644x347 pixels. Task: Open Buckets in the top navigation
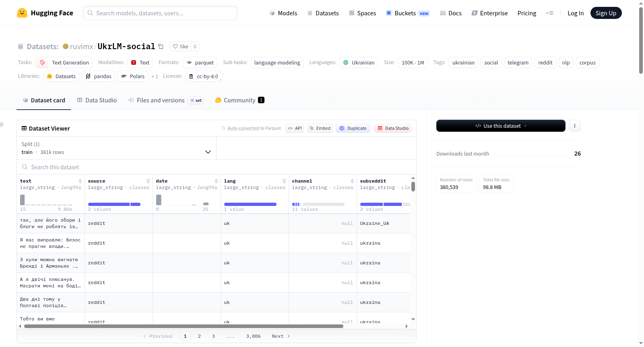click(408, 13)
